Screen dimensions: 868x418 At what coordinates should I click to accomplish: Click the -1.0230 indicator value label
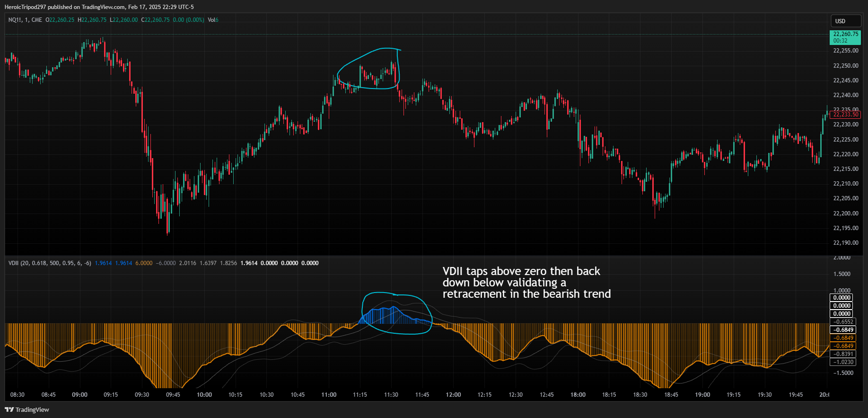pyautogui.click(x=843, y=362)
